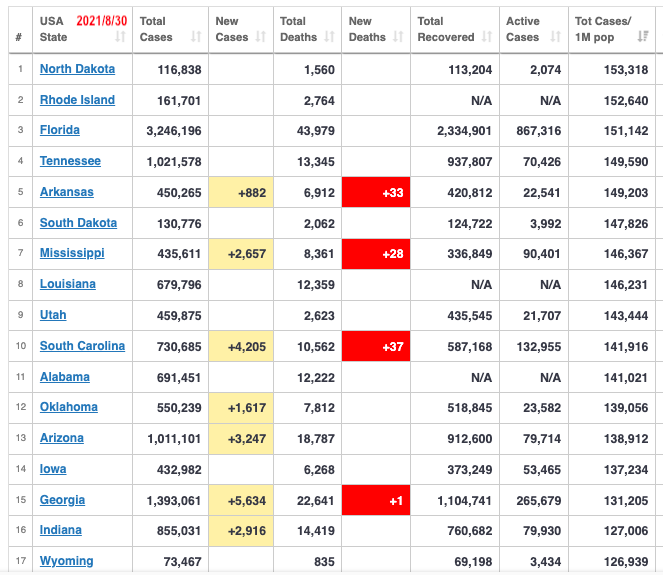Select South Carolina new cases +4,205
663x575 pixels.
pos(241,347)
